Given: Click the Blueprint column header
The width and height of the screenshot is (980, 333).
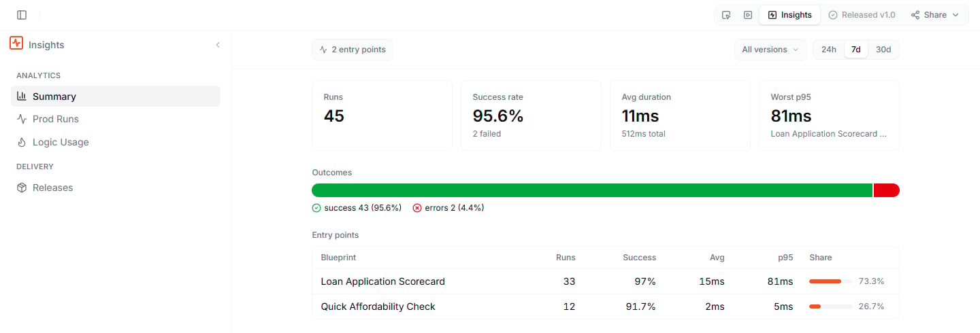Looking at the screenshot, I should pyautogui.click(x=338, y=258).
